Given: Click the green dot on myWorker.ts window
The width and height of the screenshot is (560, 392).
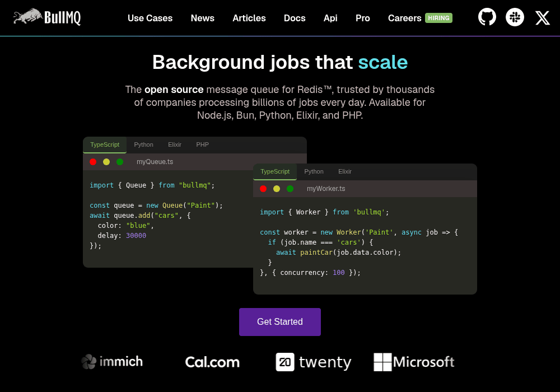Looking at the screenshot, I should pyautogui.click(x=290, y=189).
